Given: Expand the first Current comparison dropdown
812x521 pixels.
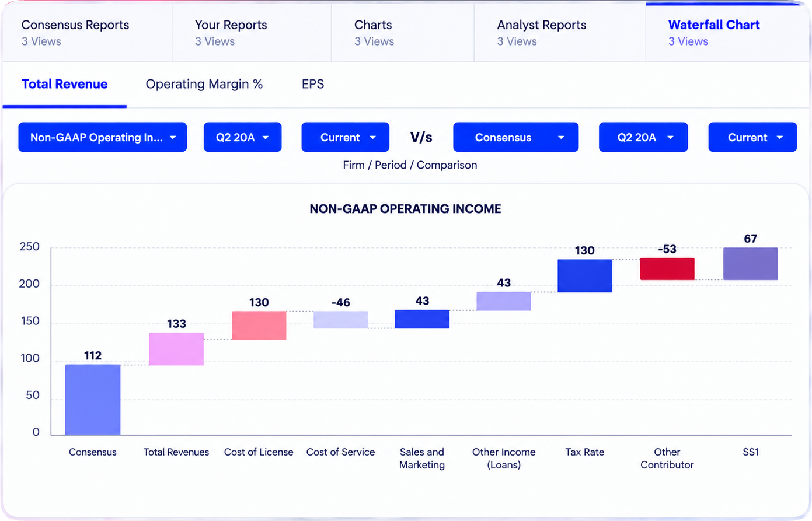Looking at the screenshot, I should click(345, 137).
